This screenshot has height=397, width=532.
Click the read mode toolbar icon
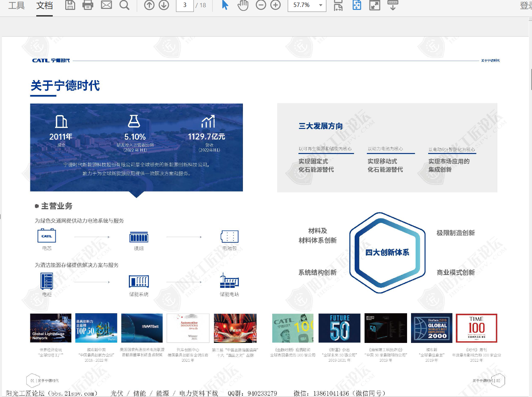click(x=393, y=5)
